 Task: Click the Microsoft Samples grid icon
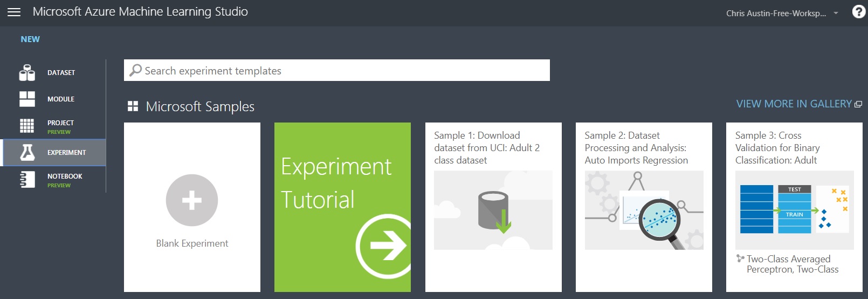(x=133, y=106)
